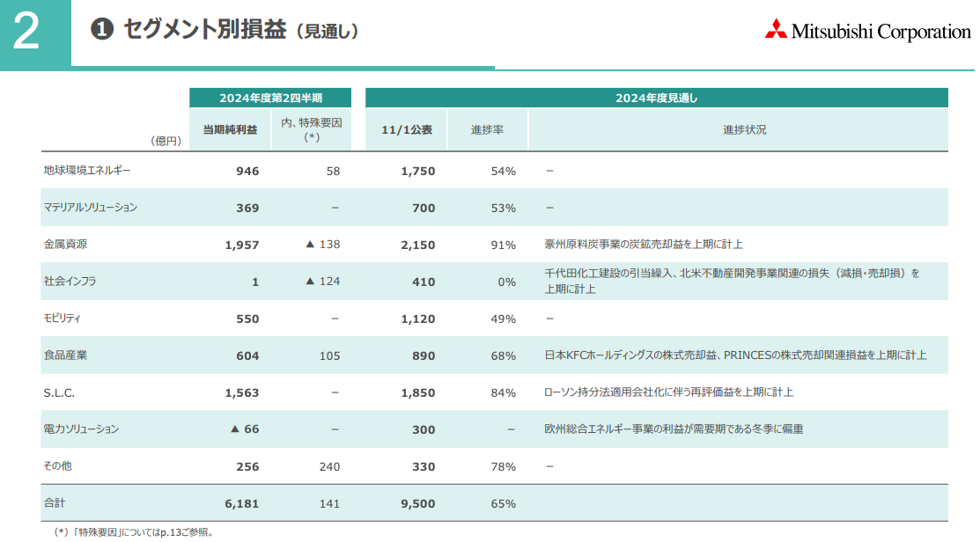The width and height of the screenshot is (980, 542).
Task: Click the forecast value 1,750
Action: tap(418, 171)
